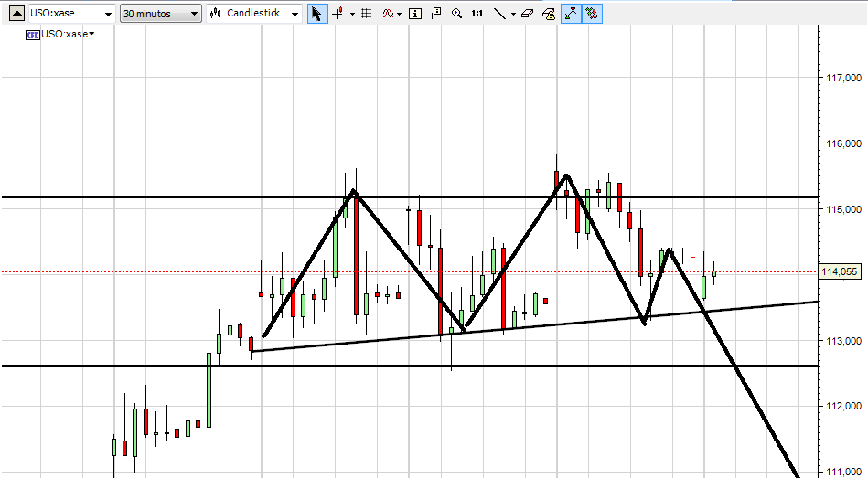Click the info box icon
This screenshot has height=478, width=868.
tap(414, 14)
